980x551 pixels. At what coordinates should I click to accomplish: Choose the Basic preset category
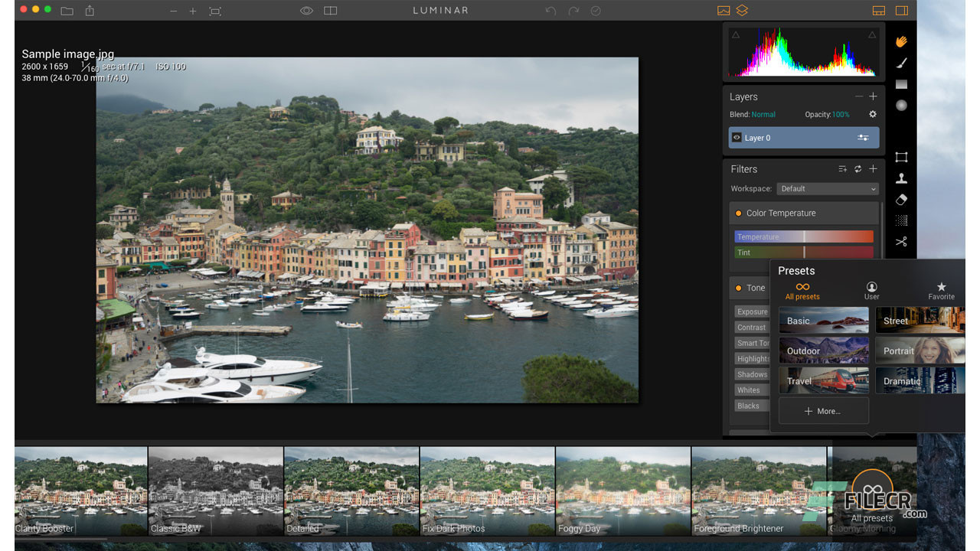[824, 321]
